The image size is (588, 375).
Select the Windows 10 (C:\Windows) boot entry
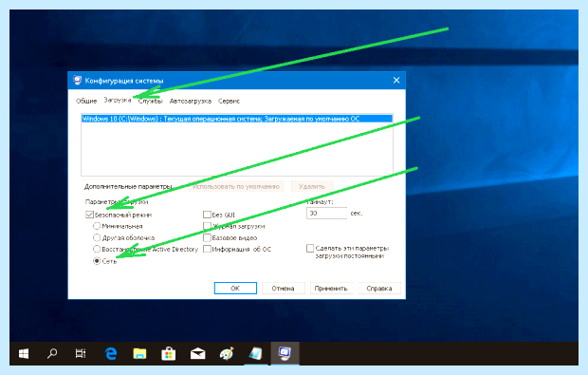(237, 119)
